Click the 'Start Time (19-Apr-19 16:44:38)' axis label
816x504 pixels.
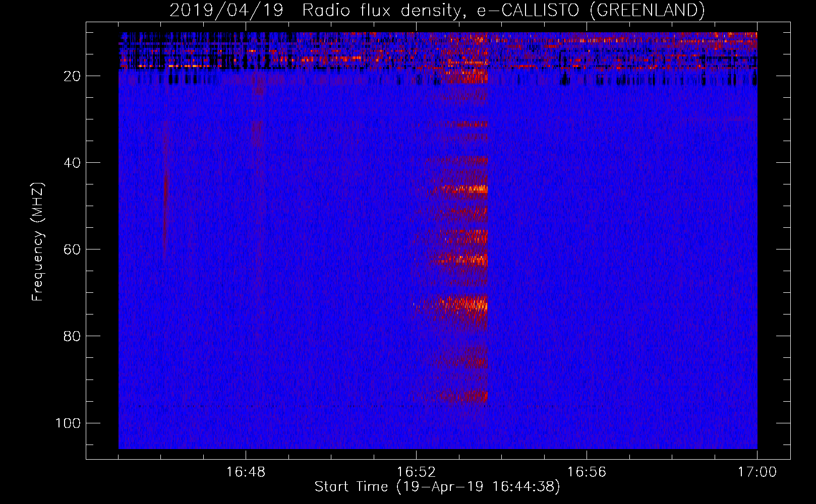(437, 487)
